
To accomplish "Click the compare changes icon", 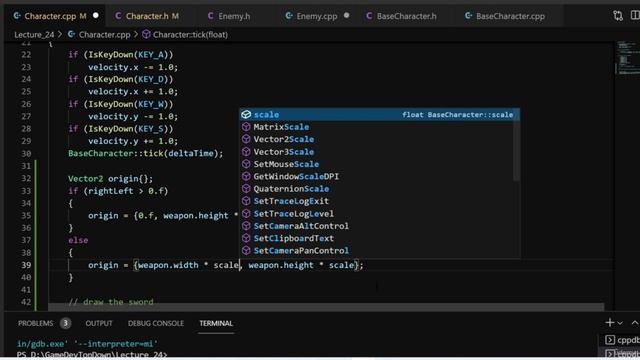I will (x=618, y=16).
